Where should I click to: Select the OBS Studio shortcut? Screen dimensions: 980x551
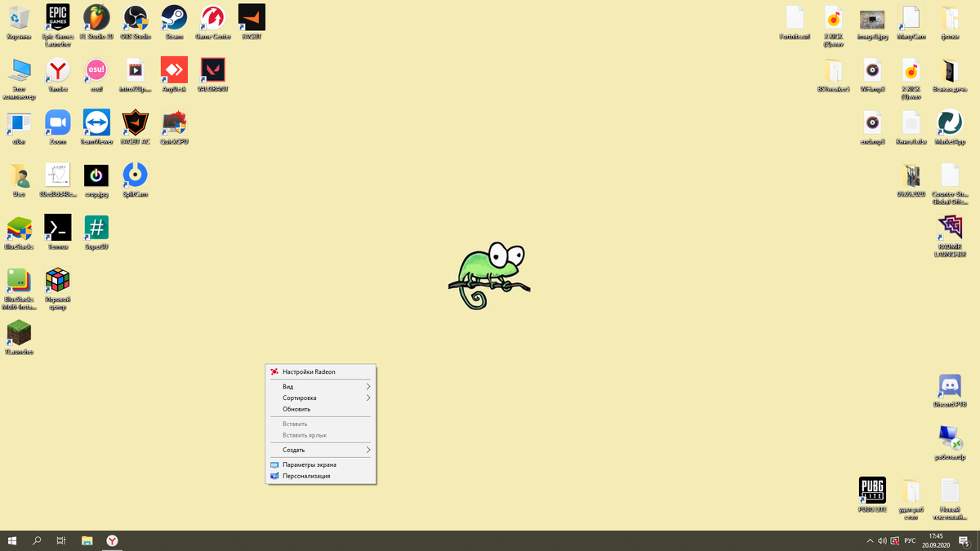coord(136,22)
